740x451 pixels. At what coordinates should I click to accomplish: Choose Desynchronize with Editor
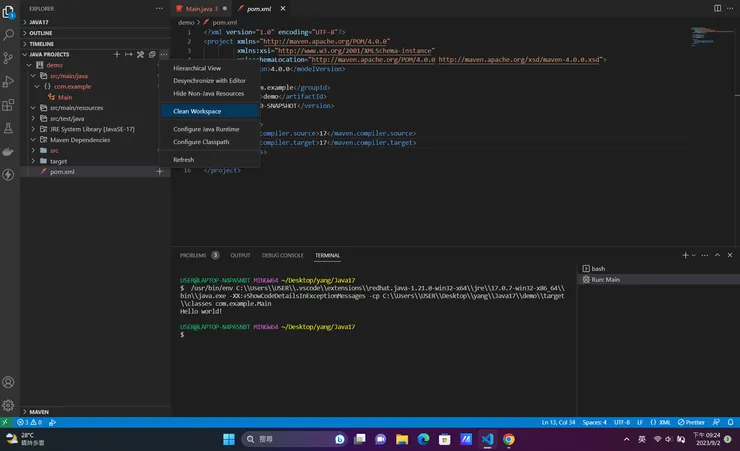pos(209,81)
